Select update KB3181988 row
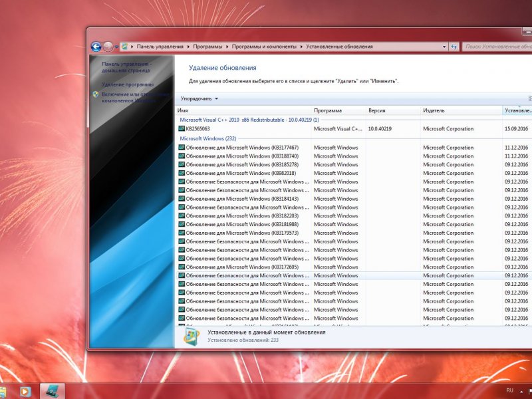This screenshot has width=532, height=399. tap(354, 224)
